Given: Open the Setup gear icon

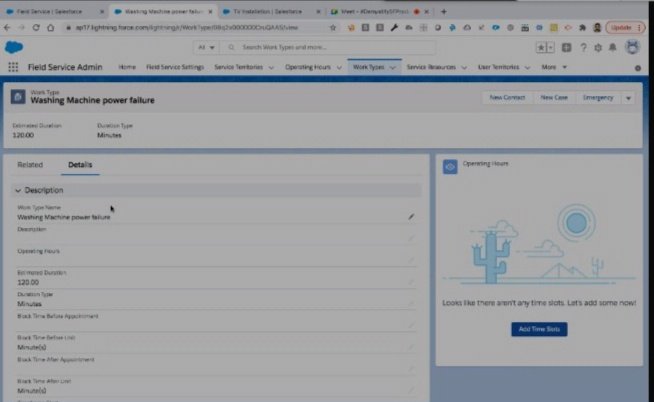Looking at the screenshot, I should 598,48.
